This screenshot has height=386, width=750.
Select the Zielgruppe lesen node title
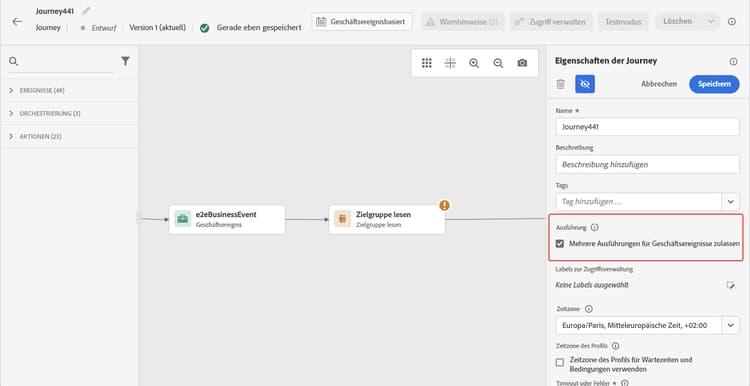pyautogui.click(x=384, y=215)
